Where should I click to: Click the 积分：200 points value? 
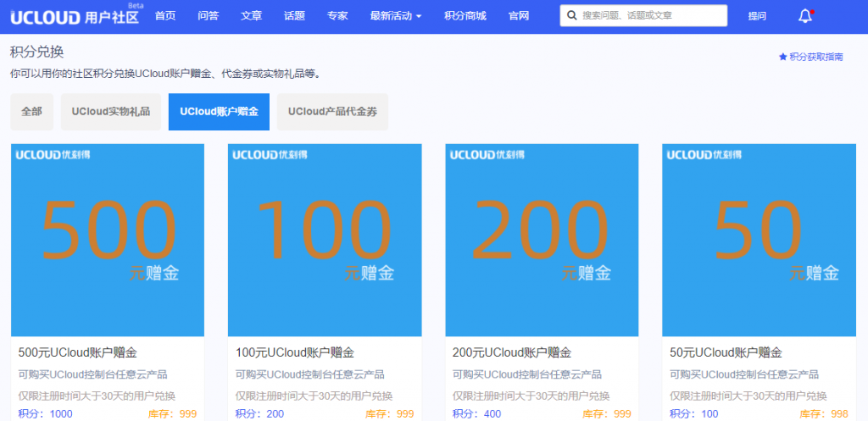(x=259, y=414)
